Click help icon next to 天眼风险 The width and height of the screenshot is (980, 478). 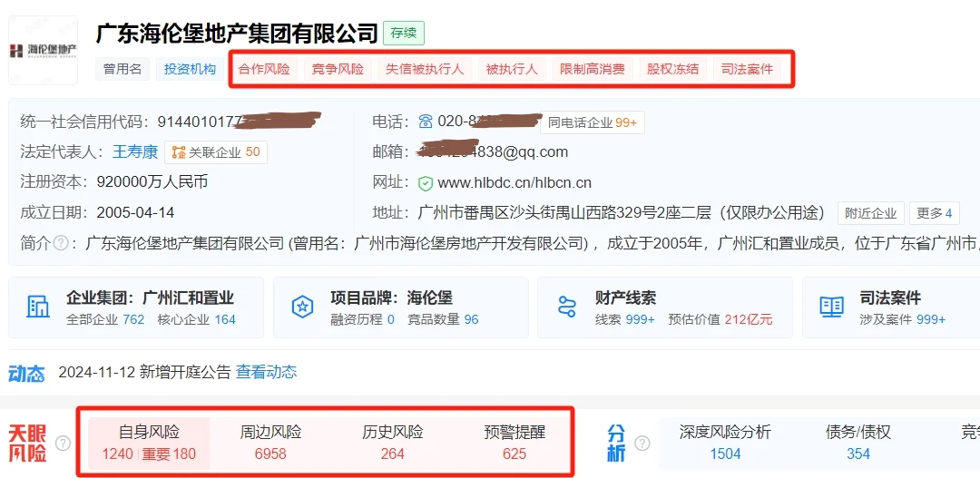tap(64, 443)
